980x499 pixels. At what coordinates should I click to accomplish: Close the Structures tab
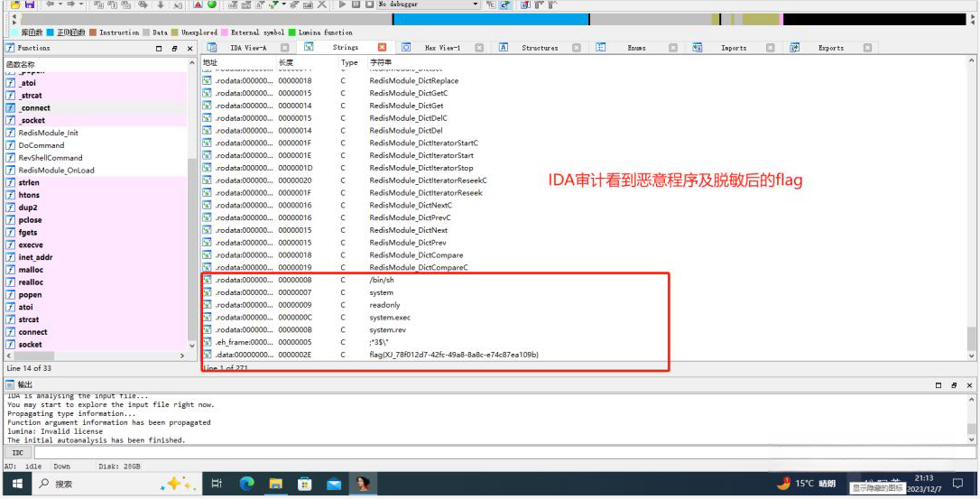577,48
